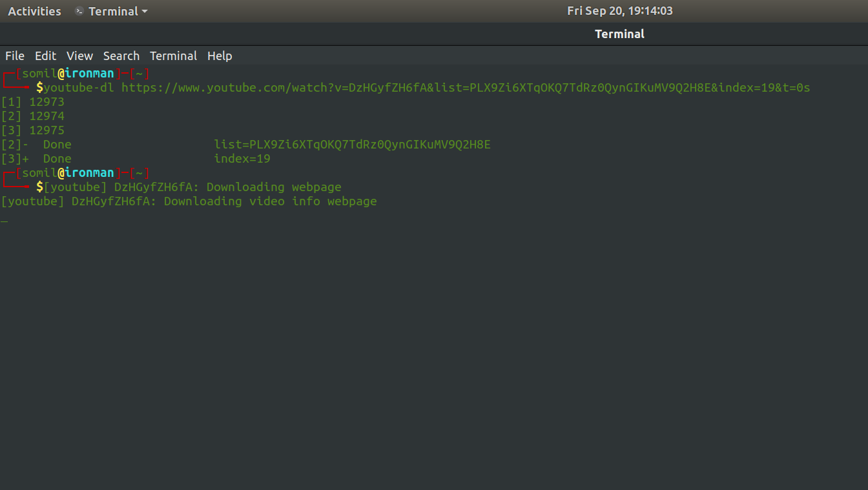Click the Terminal window title bar text
This screenshot has height=490, width=868.
point(619,34)
